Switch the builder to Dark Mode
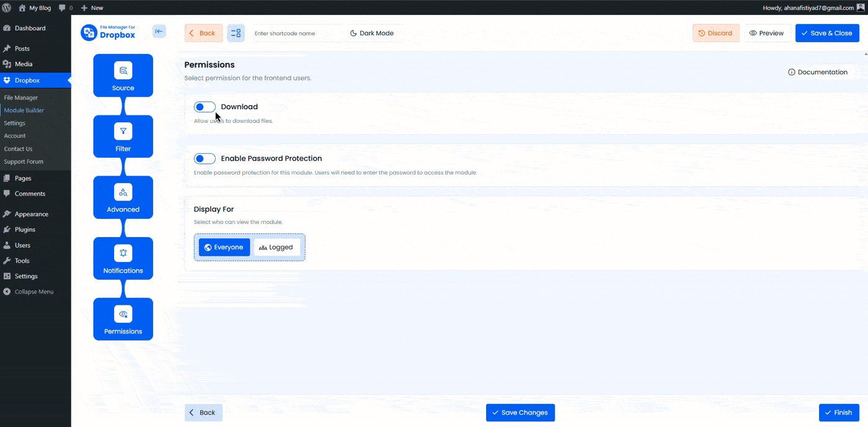 click(373, 32)
